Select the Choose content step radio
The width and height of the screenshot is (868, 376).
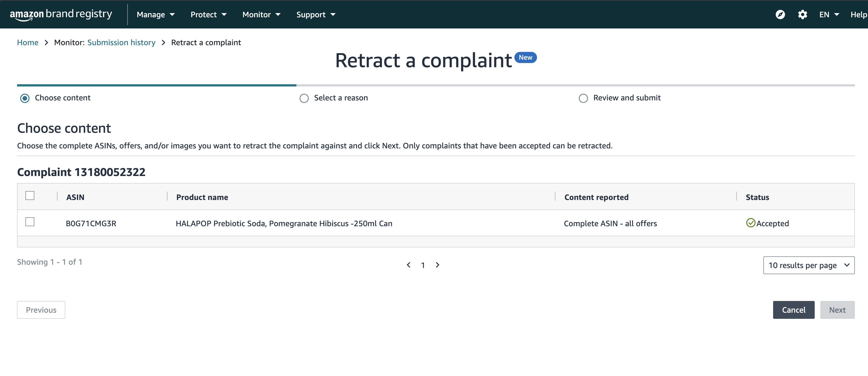point(25,98)
